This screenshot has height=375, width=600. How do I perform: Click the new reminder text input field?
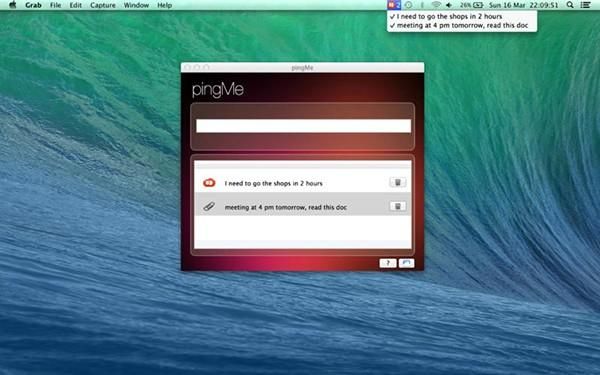click(303, 126)
